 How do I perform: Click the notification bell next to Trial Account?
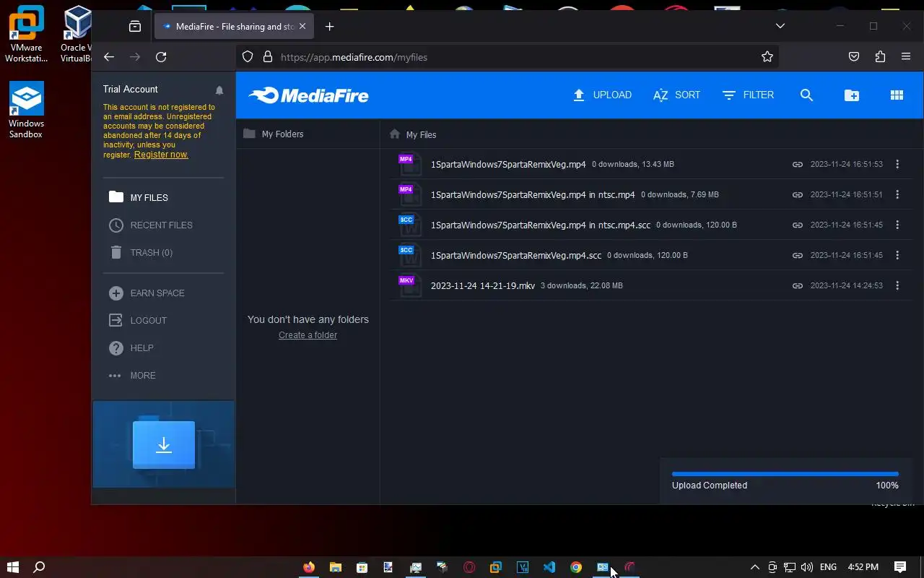click(x=219, y=90)
